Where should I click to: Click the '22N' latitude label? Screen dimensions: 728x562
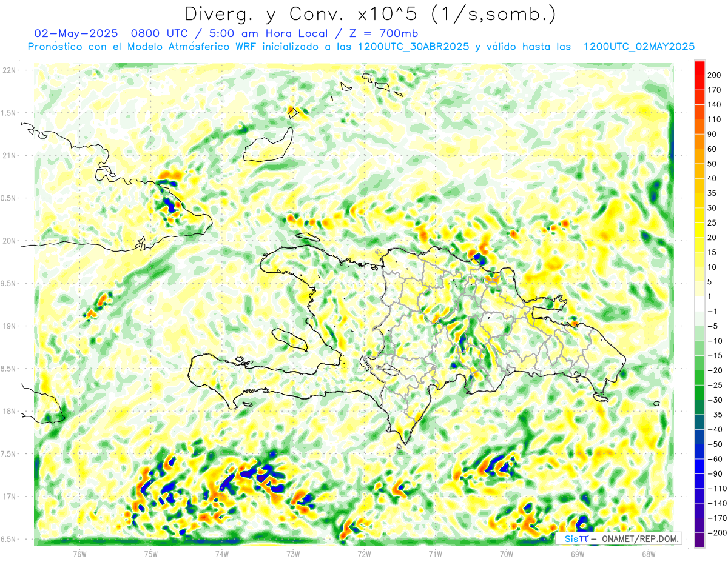click(x=8, y=70)
